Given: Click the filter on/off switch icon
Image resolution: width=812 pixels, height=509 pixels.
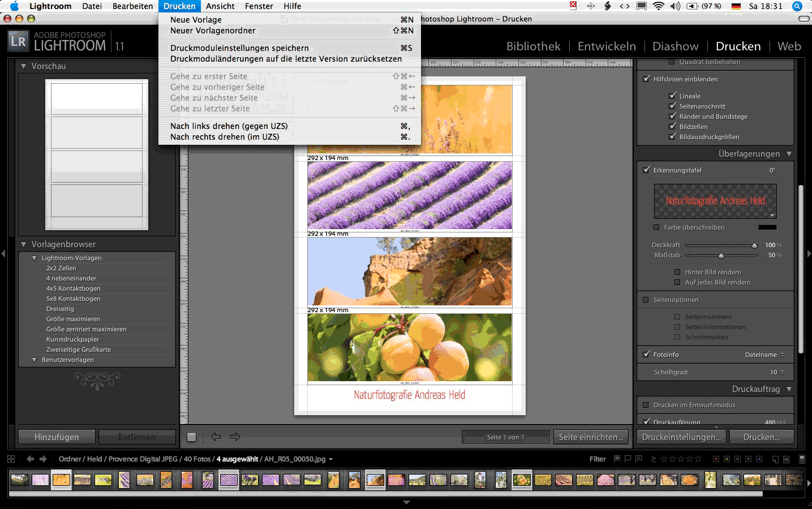Looking at the screenshot, I should (x=802, y=459).
